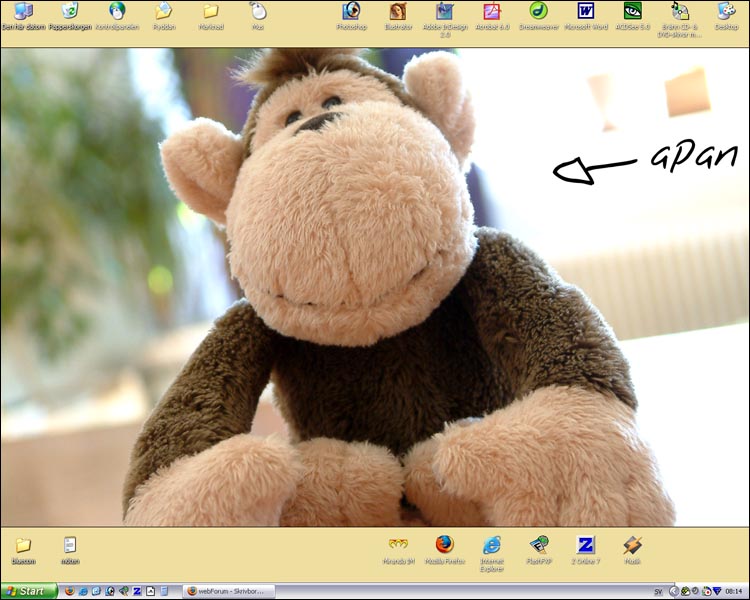
Task: Click the blue triangle tray icon
Action: (717, 591)
